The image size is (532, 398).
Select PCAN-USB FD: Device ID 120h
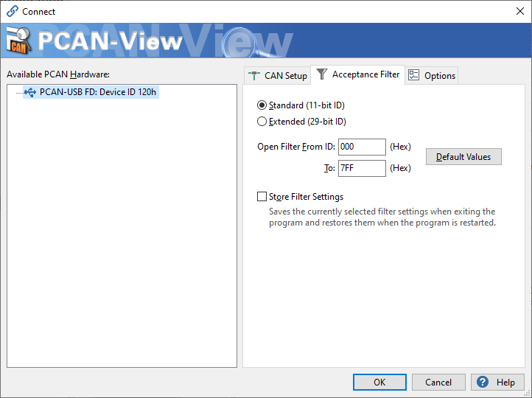point(91,92)
